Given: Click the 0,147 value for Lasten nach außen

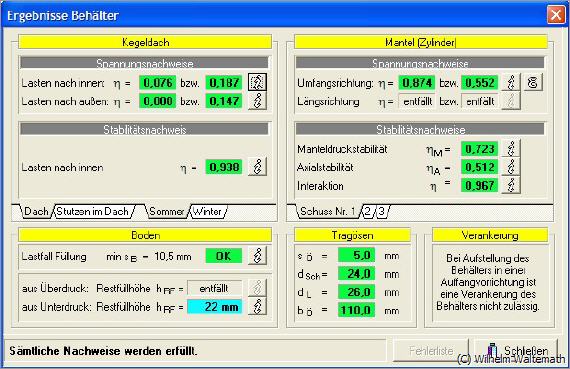Looking at the screenshot, I should 224,101.
